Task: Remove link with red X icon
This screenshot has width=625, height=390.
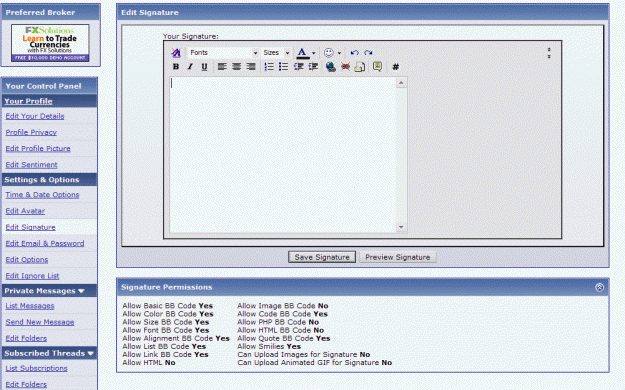Action: 345,67
